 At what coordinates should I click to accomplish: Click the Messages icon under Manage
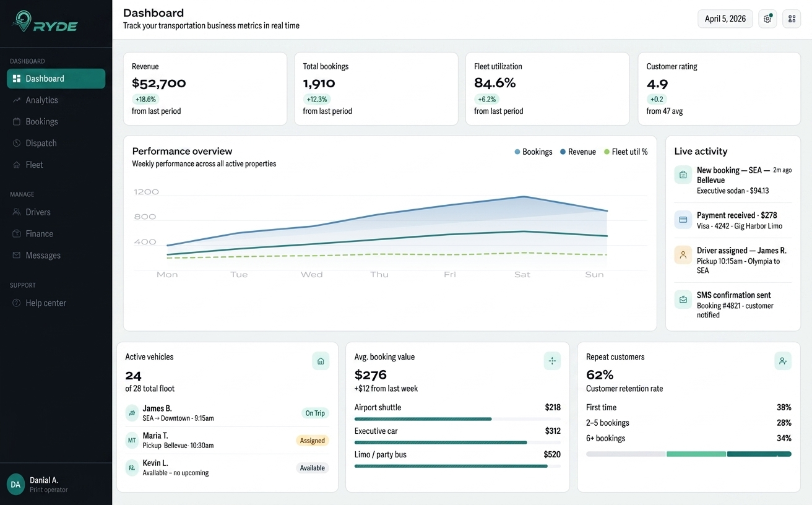click(17, 255)
